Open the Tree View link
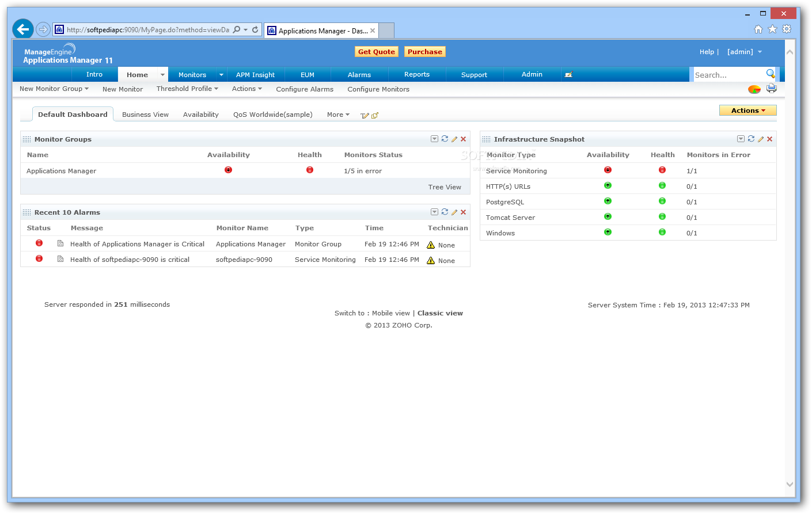The height and width of the screenshot is (514, 812). [445, 187]
